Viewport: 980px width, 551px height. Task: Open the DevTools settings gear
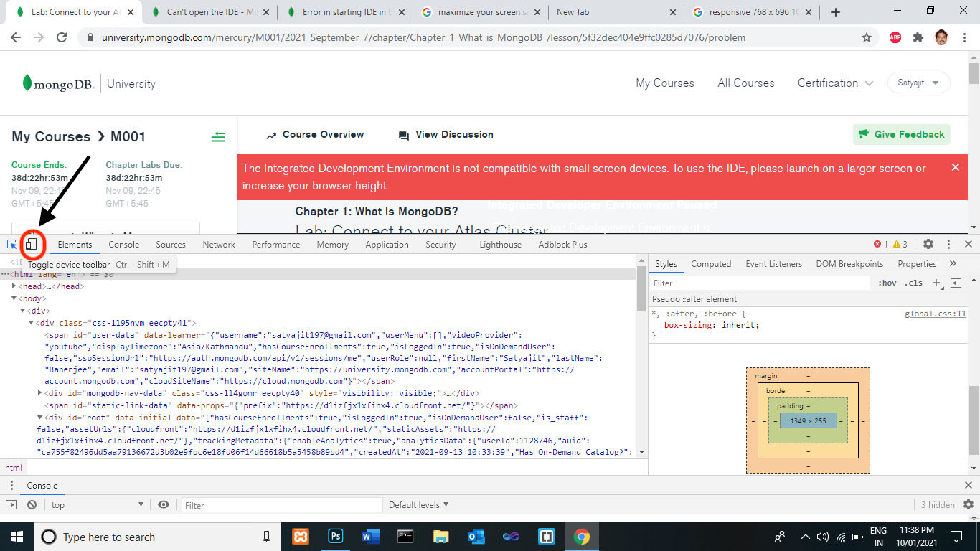pos(928,244)
